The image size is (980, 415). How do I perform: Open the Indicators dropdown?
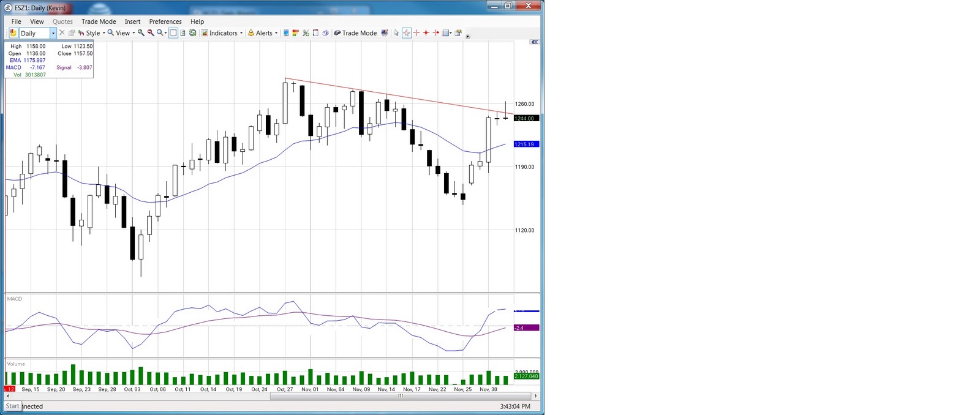pyautogui.click(x=222, y=33)
